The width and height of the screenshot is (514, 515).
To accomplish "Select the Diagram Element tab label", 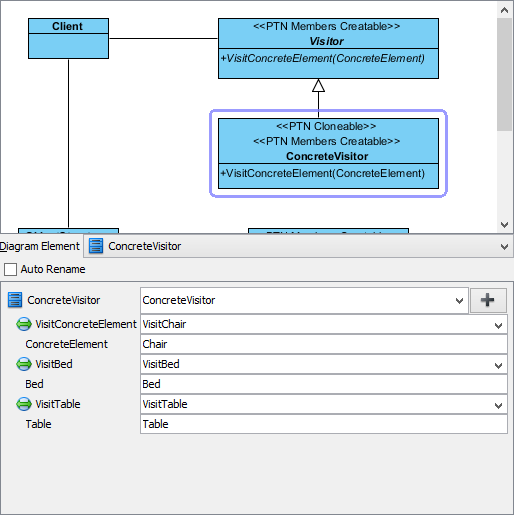I will coord(40,246).
